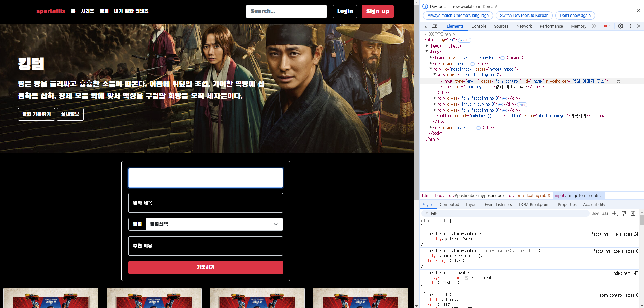Screen dimensions: 644x308
Task: Focus the 추천 이유 input field
Action: pyautogui.click(x=206, y=246)
